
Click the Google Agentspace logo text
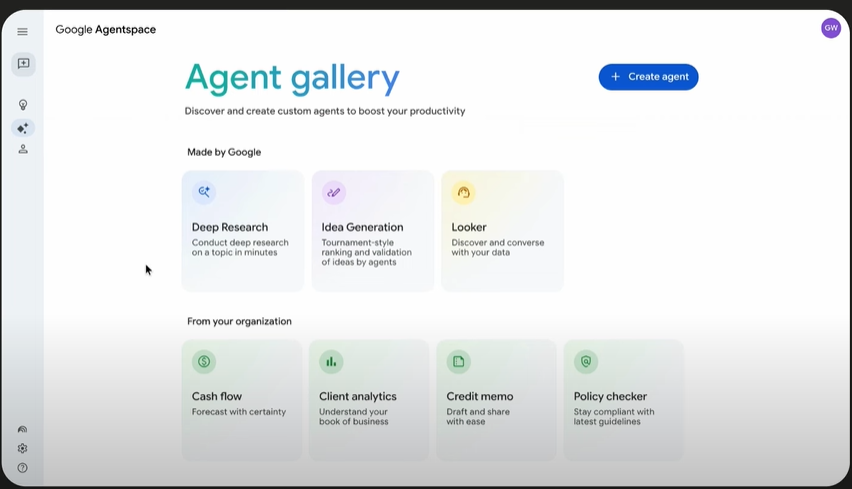[105, 30]
